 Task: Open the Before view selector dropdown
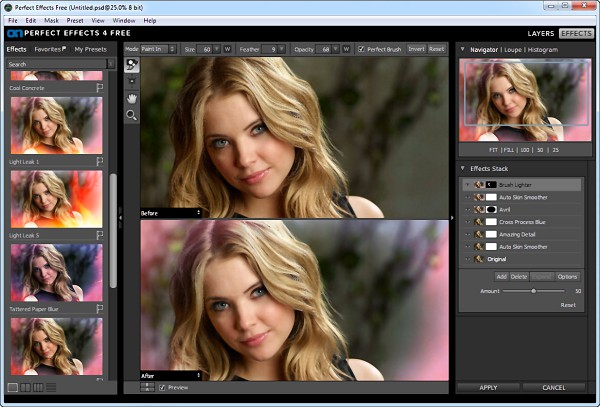pyautogui.click(x=171, y=213)
